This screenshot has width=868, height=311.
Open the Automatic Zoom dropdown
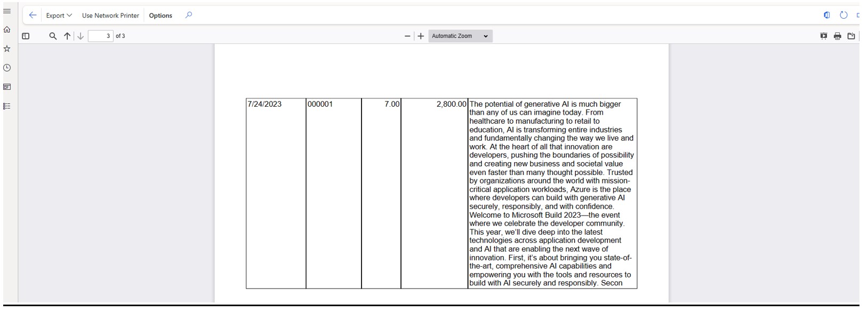(x=460, y=36)
